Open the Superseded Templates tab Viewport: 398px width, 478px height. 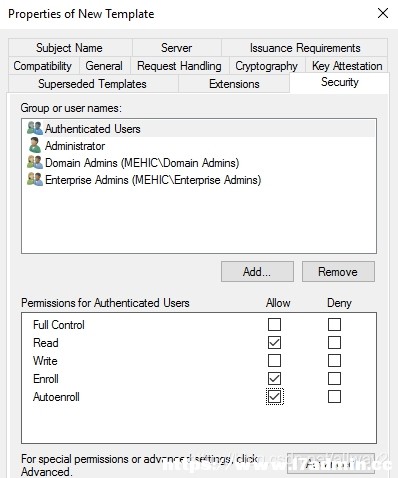[92, 84]
